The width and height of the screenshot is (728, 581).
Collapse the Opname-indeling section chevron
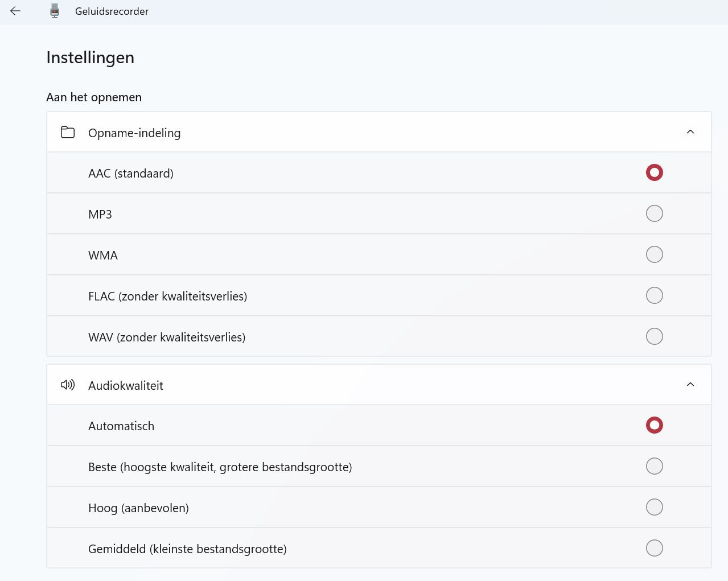click(x=690, y=132)
